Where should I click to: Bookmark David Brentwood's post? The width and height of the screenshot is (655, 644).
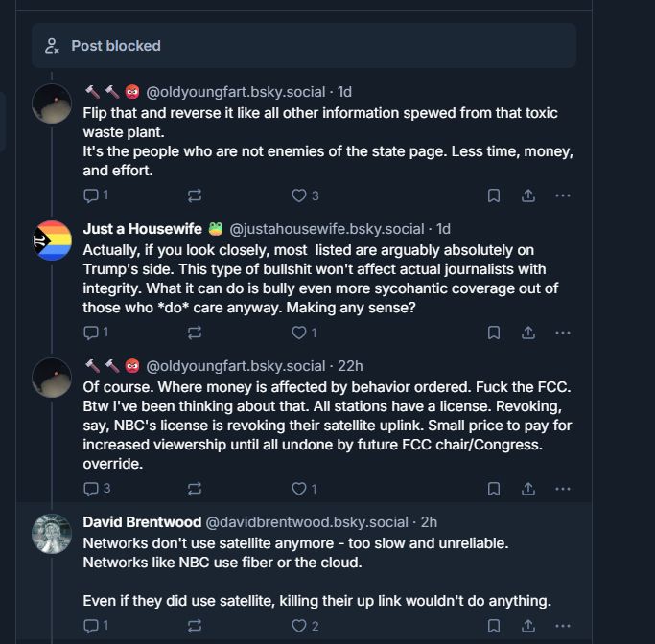494,626
